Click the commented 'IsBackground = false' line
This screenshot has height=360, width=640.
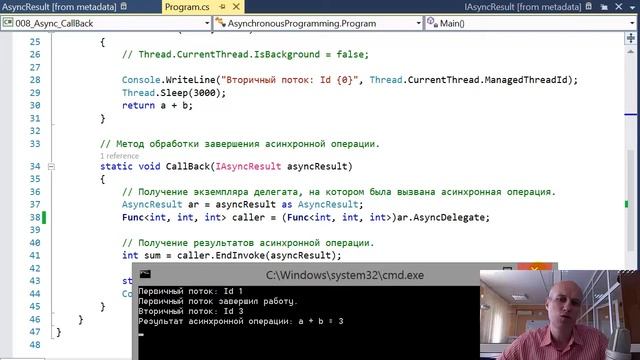pyautogui.click(x=245, y=54)
